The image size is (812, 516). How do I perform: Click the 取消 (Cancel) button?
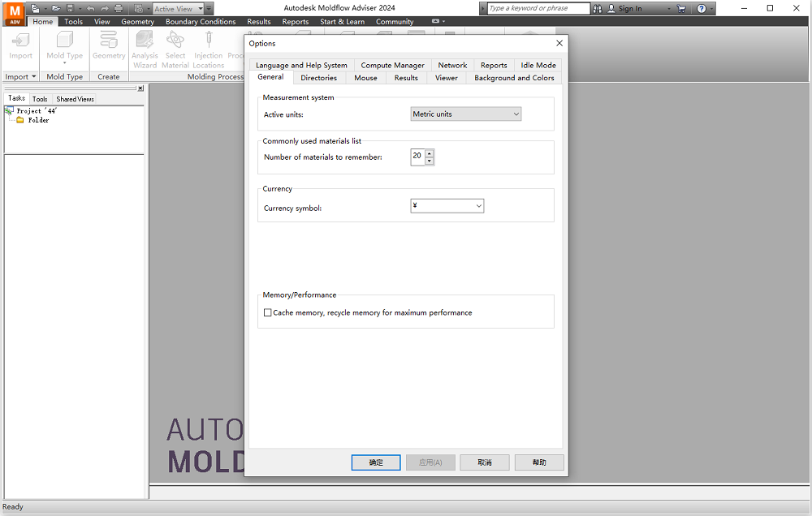pyautogui.click(x=485, y=462)
